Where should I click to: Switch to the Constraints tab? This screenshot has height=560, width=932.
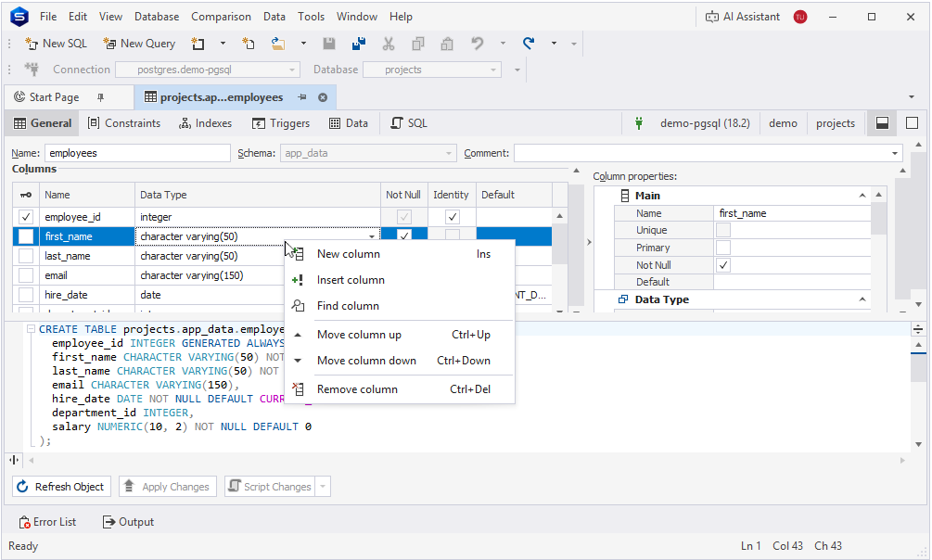pyautogui.click(x=124, y=123)
